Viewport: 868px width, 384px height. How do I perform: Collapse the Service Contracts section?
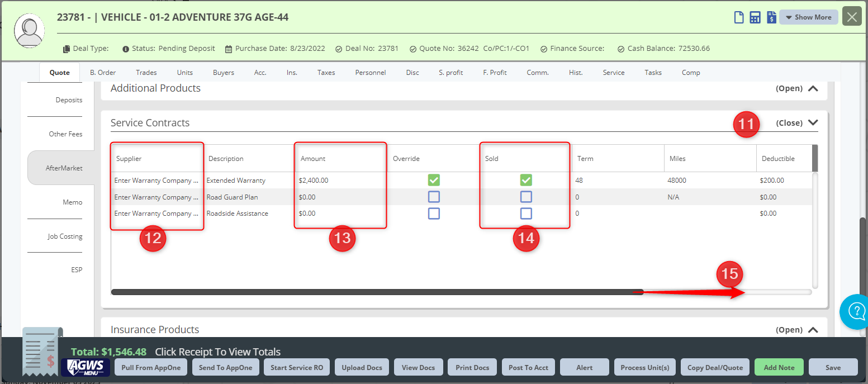(813, 123)
